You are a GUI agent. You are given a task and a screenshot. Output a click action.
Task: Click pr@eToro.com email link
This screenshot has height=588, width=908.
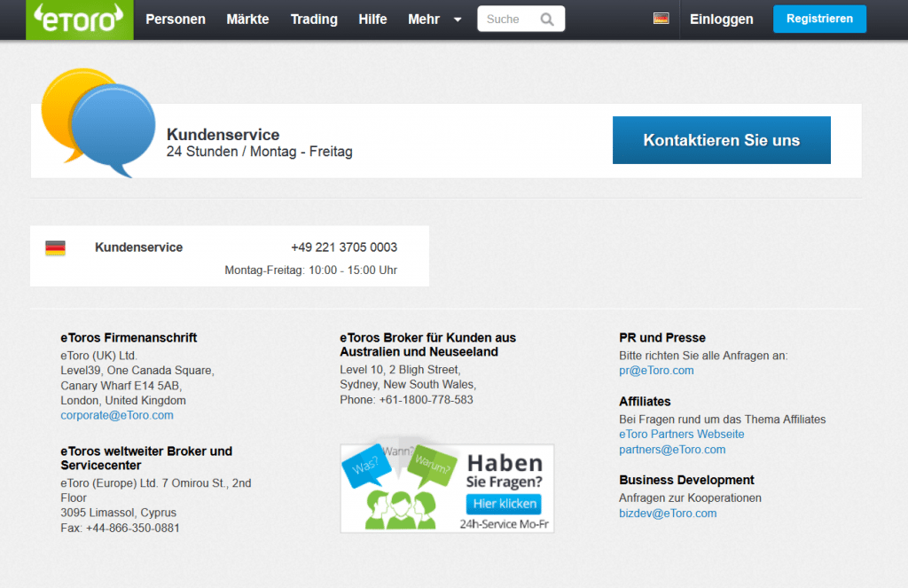(656, 370)
